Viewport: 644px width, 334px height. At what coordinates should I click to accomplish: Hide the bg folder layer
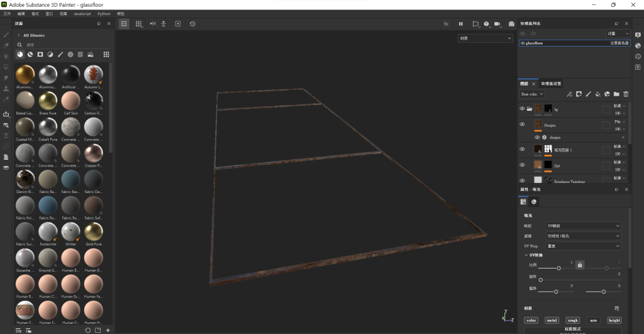522,108
